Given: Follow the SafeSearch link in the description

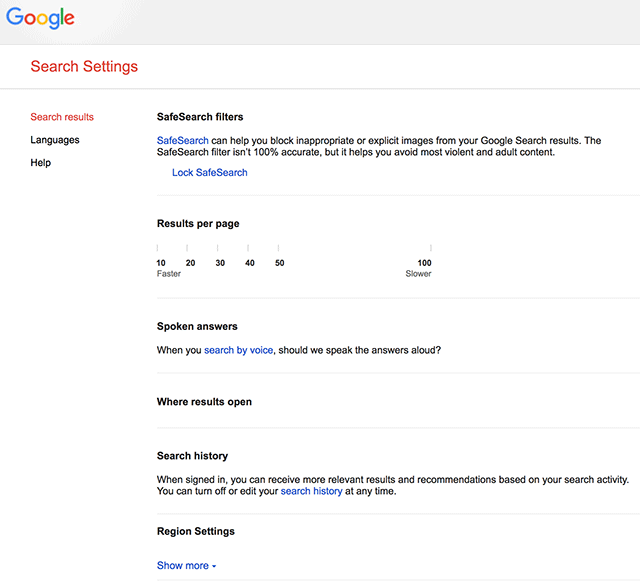Looking at the screenshot, I should tap(182, 141).
